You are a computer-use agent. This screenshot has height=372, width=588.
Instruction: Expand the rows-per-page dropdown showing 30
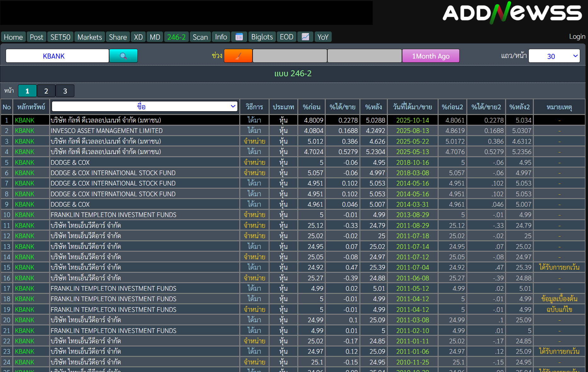[554, 56]
